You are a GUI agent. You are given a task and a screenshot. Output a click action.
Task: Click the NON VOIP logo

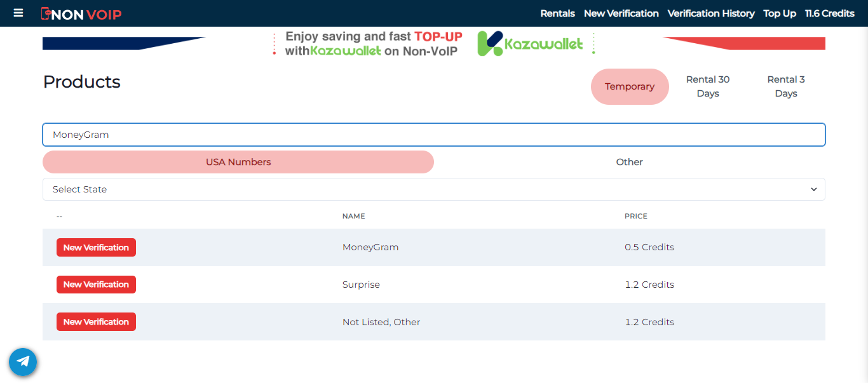81,13
